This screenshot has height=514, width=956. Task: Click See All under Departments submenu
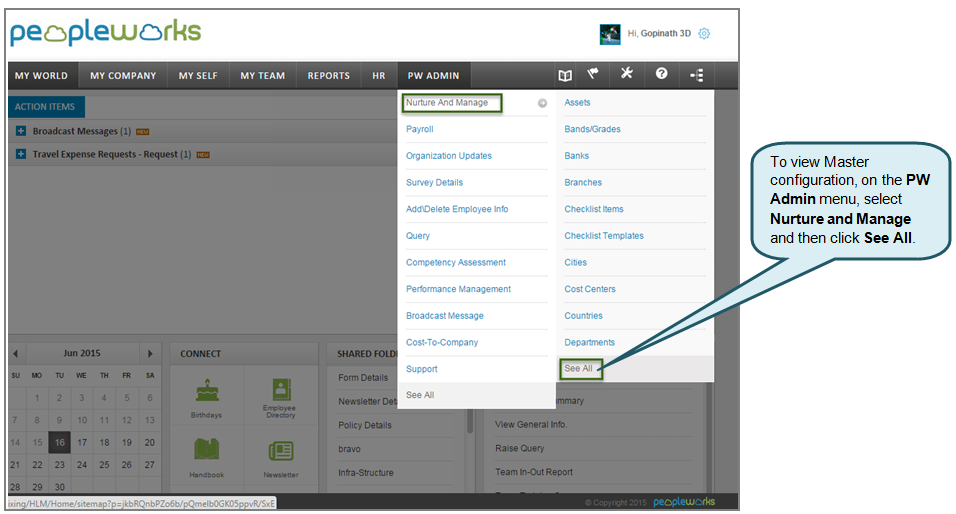point(579,369)
